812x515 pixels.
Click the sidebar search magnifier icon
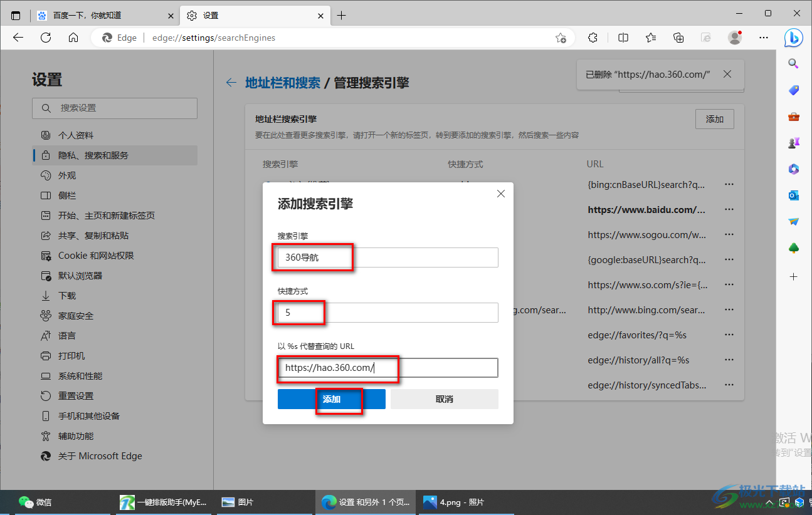pos(794,63)
